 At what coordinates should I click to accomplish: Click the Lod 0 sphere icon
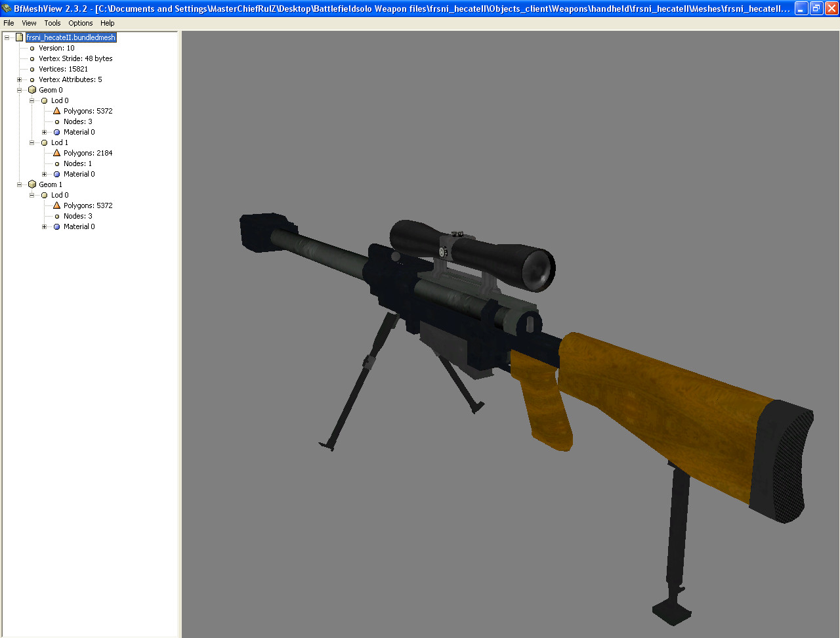click(44, 100)
